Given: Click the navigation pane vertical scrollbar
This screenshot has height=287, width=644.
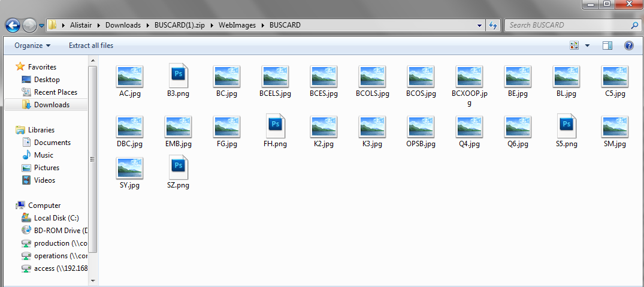Looking at the screenshot, I should pyautogui.click(x=93, y=159).
